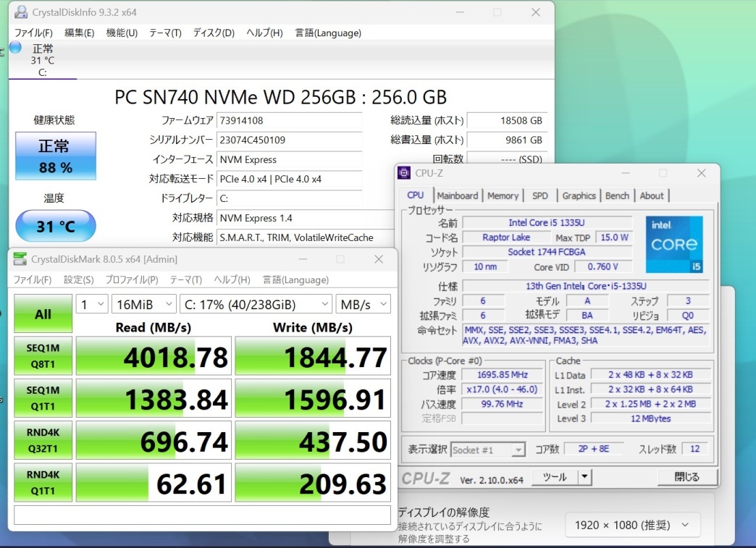Switch to the Graphics tab in CPU-Z
Image resolution: width=756 pixels, height=548 pixels.
579,195
